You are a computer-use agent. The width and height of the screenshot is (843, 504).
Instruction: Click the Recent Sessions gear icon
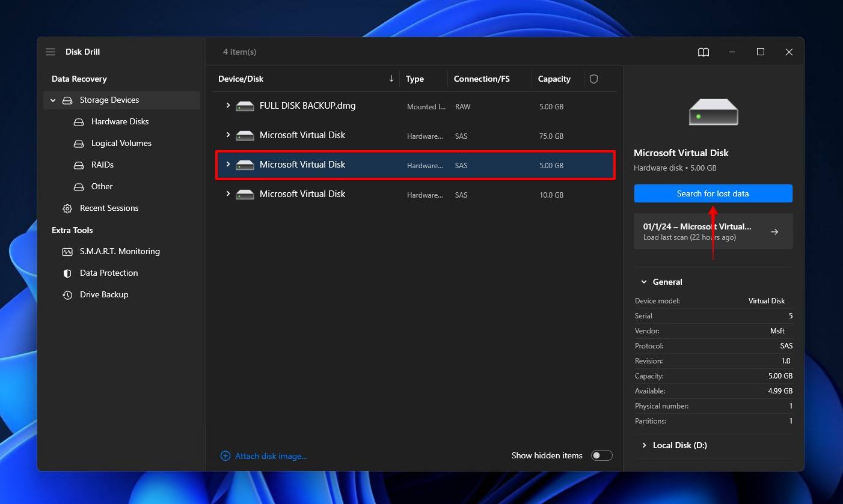pos(67,208)
